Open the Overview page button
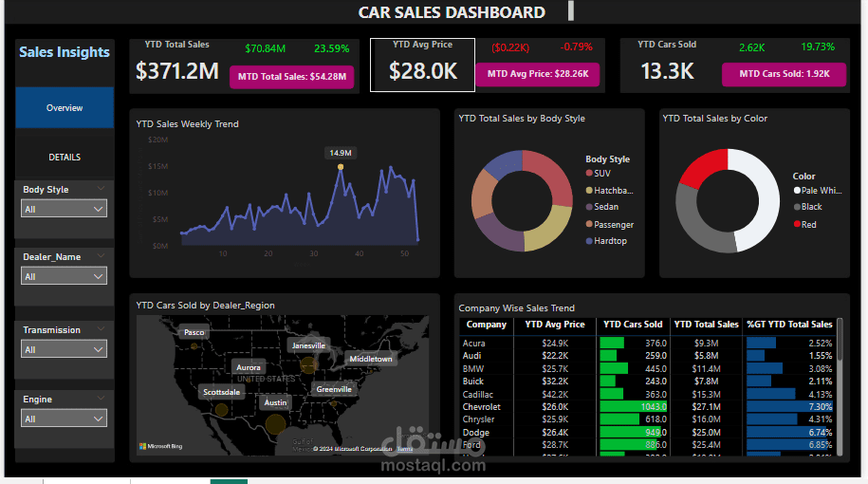This screenshot has width=868, height=484. 65,107
